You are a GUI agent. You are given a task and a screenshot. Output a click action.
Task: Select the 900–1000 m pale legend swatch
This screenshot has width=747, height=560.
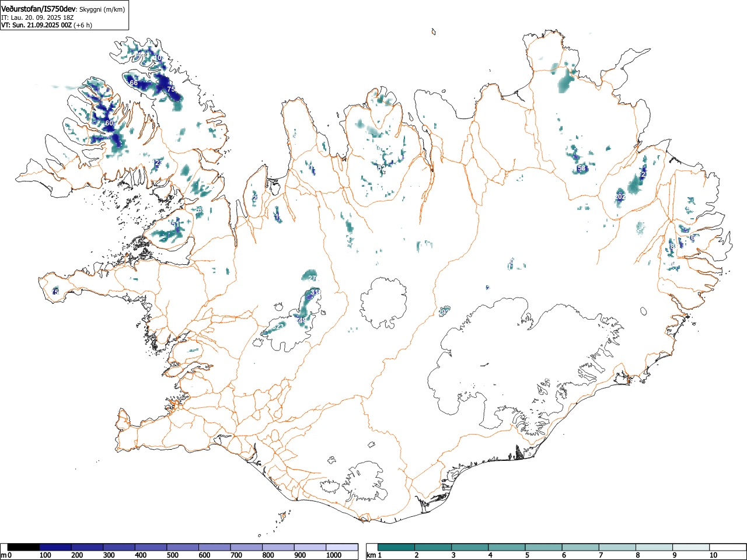pos(310,547)
